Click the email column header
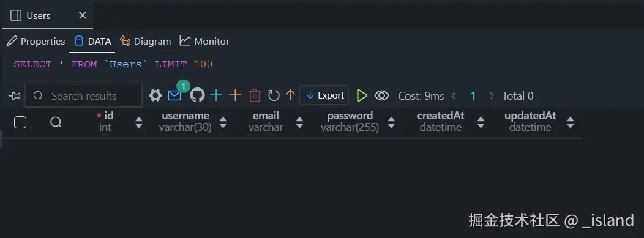The height and width of the screenshot is (238, 644). tap(266, 122)
